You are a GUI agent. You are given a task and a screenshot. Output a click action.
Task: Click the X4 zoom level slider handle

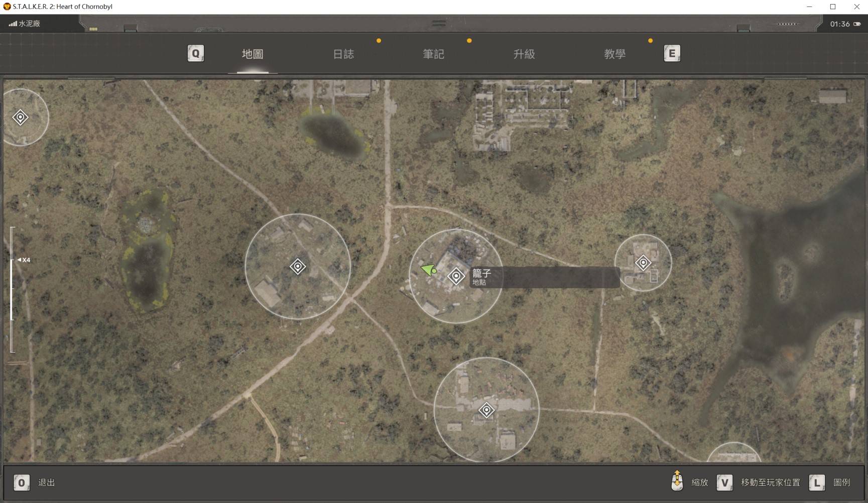click(x=24, y=260)
